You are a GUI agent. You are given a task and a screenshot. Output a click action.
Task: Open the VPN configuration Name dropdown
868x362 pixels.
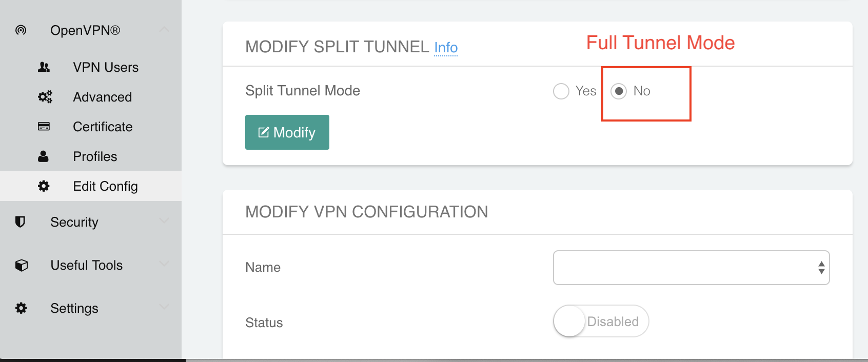click(x=691, y=268)
